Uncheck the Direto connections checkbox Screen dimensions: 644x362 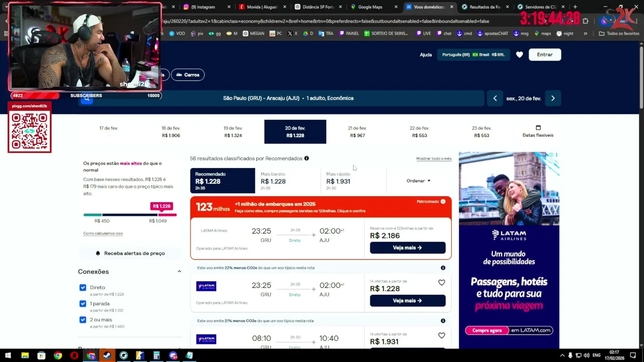(83, 288)
